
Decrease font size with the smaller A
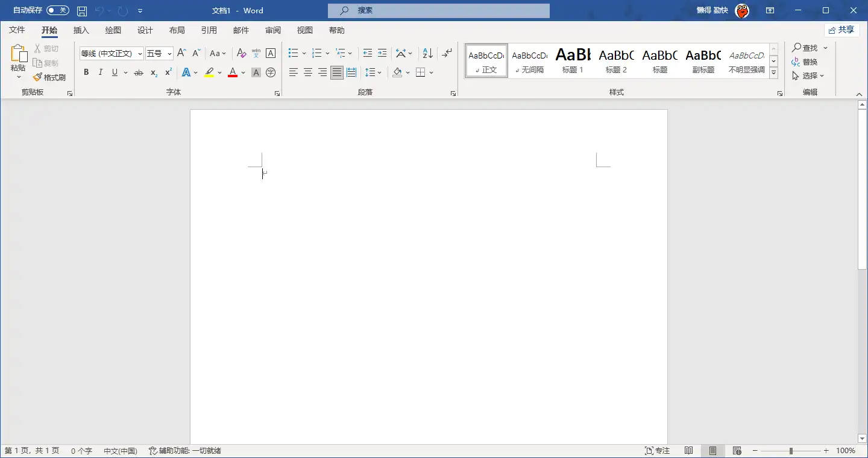(196, 53)
